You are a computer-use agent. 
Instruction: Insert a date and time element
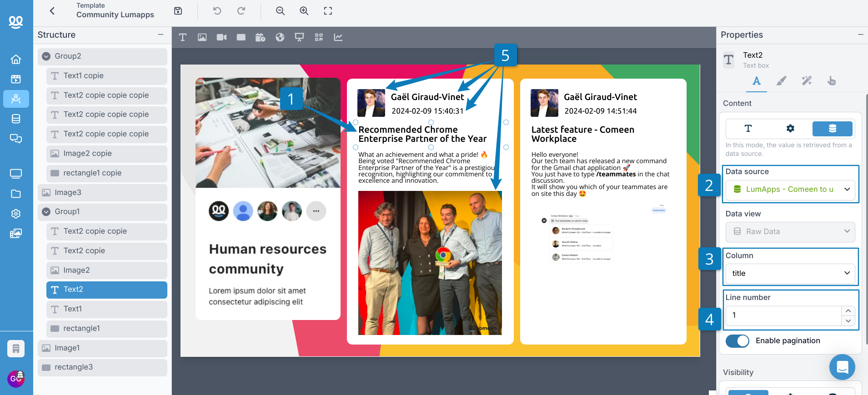[x=261, y=37]
